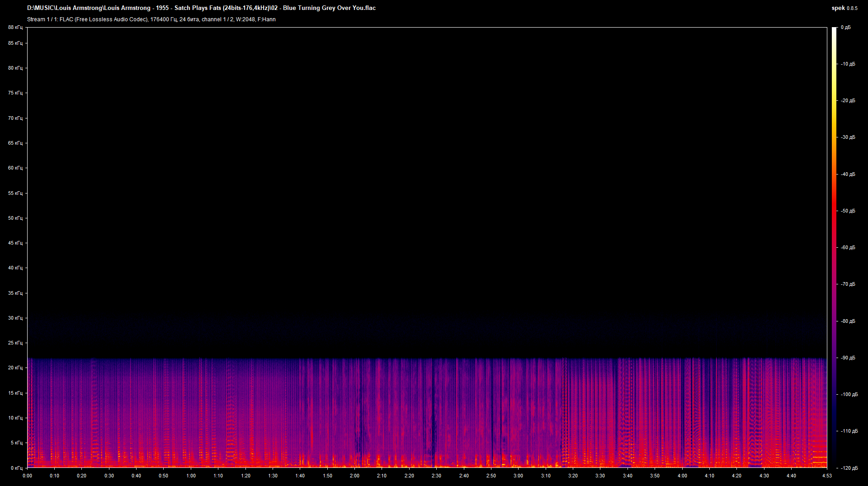Click the 45 кГц frequency label
The height and width of the screenshot is (486, 868).
coord(15,243)
